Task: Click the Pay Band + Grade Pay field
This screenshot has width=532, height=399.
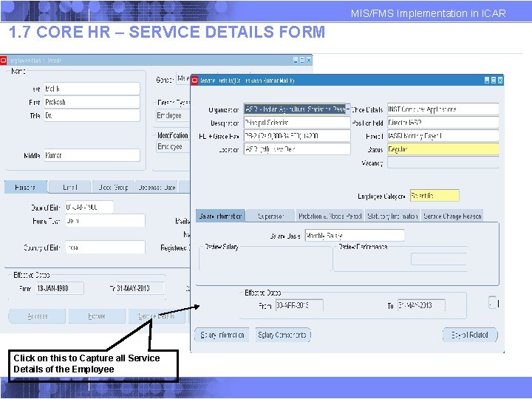Action: click(x=297, y=136)
